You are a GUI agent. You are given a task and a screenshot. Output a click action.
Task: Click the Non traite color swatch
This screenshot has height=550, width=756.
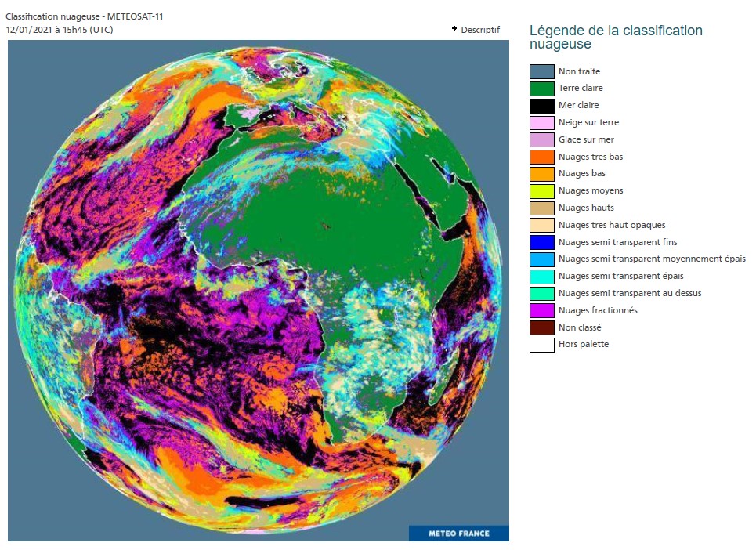pyautogui.click(x=542, y=71)
